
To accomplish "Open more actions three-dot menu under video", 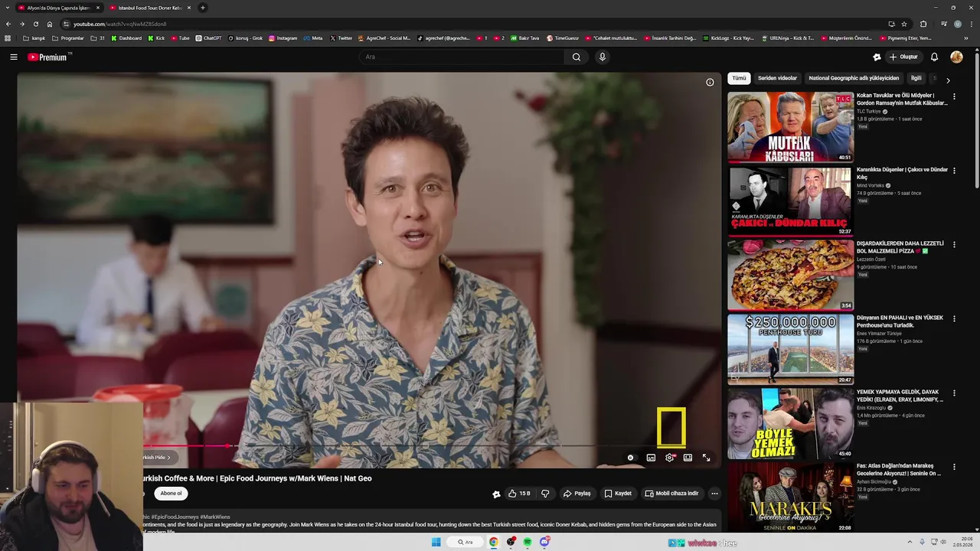I will [x=714, y=494].
